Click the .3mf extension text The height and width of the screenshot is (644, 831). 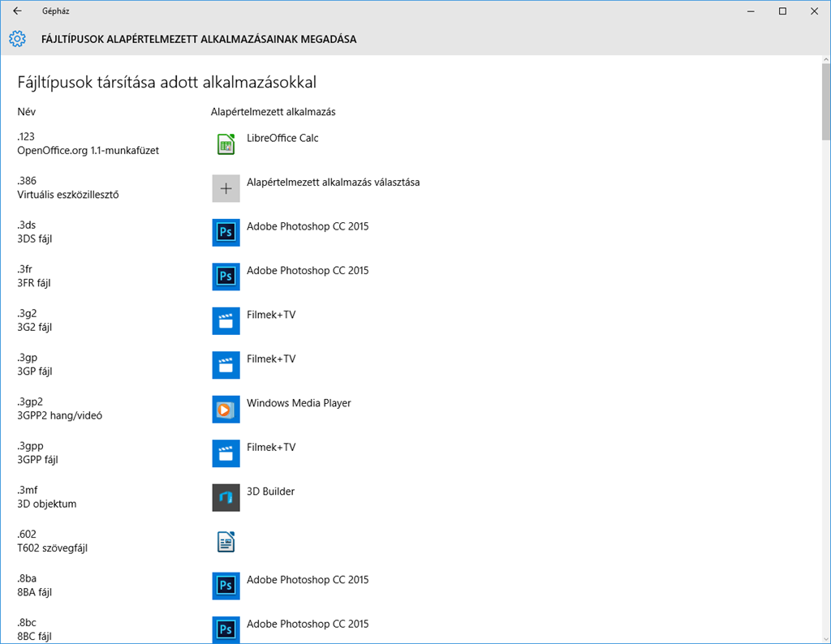(x=28, y=490)
